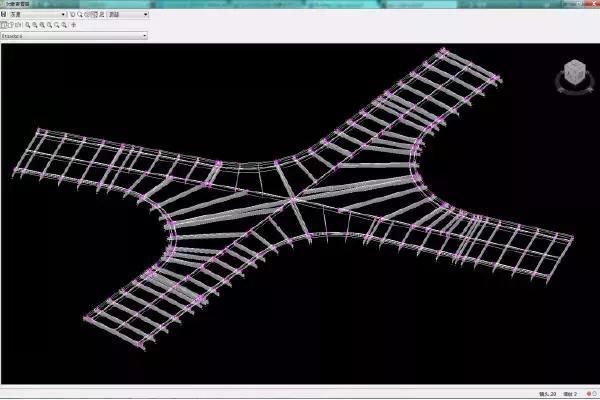Click the last magnifier icon in the second toolbar row
Image resolution: width=600 pixels, height=400 pixels.
pyautogui.click(x=64, y=25)
